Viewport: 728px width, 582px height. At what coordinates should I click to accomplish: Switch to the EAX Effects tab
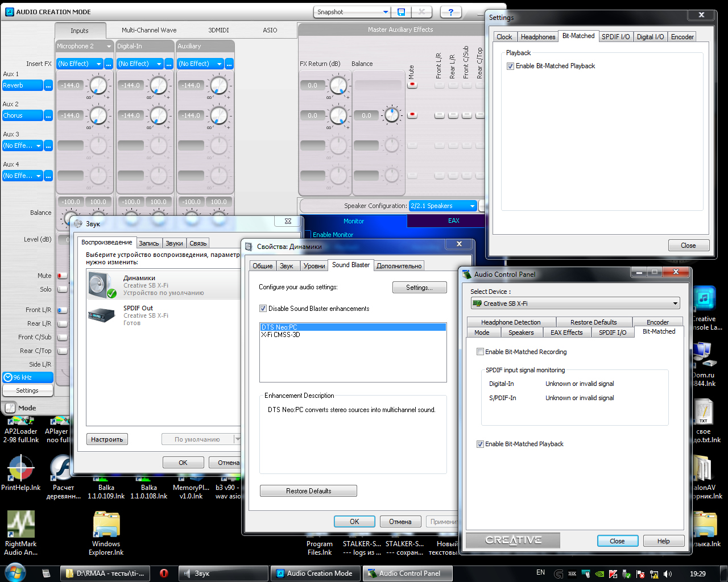pos(566,332)
